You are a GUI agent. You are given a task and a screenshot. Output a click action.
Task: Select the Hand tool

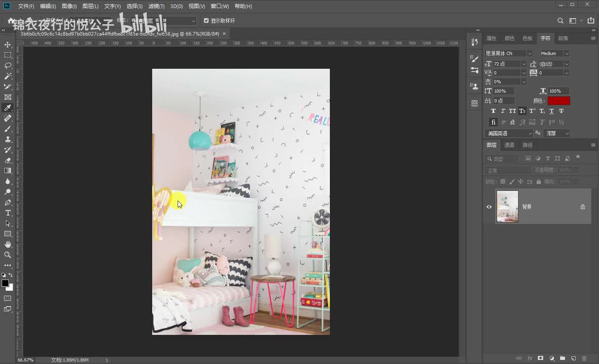click(8, 244)
